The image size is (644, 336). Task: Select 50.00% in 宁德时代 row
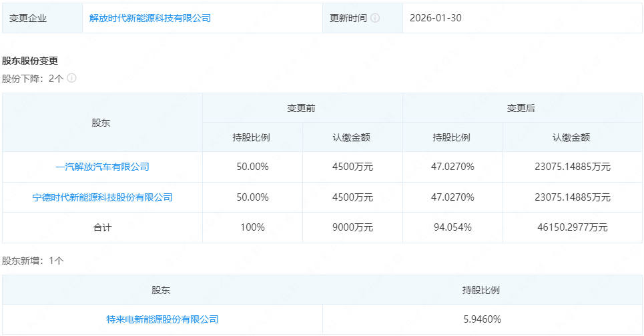pyautogui.click(x=252, y=197)
